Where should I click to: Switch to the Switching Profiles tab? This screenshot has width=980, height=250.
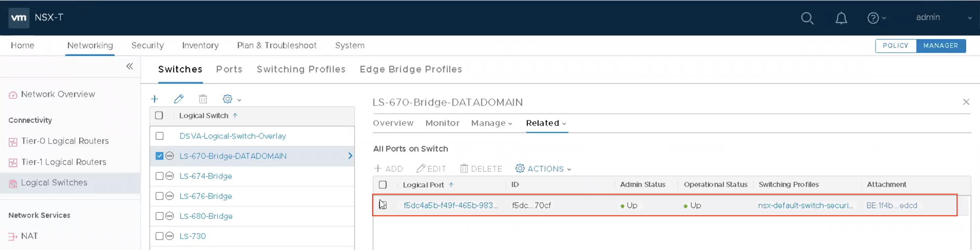point(301,69)
